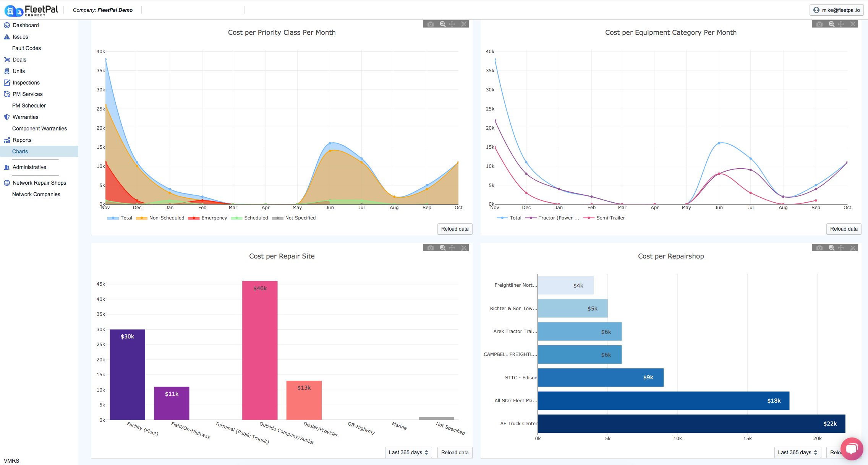Click the pink $46k Outside Company bar
The image size is (868, 465).
pos(260,350)
